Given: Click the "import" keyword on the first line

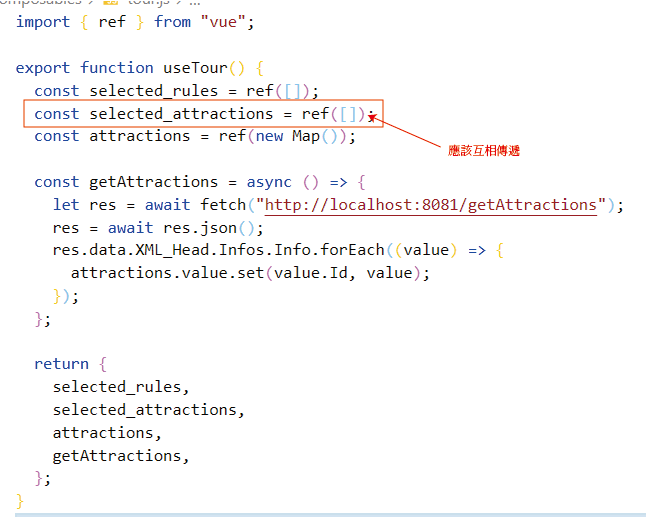Looking at the screenshot, I should point(43,22).
